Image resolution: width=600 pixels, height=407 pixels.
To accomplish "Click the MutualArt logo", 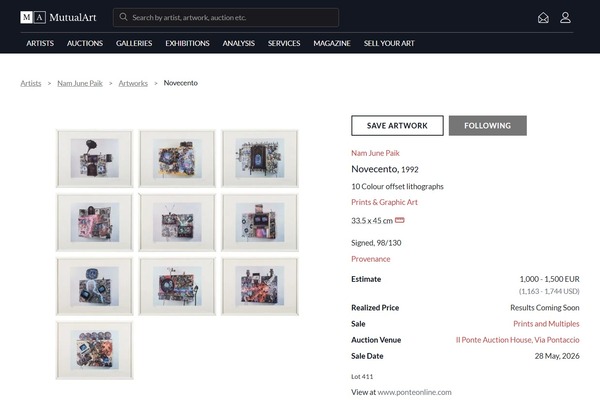I will click(x=58, y=18).
